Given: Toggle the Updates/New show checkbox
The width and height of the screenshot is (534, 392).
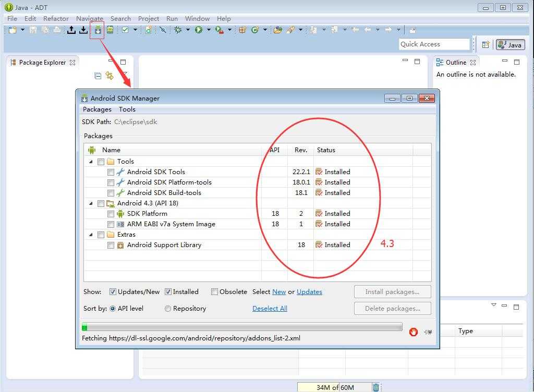Looking at the screenshot, I should click(x=113, y=291).
